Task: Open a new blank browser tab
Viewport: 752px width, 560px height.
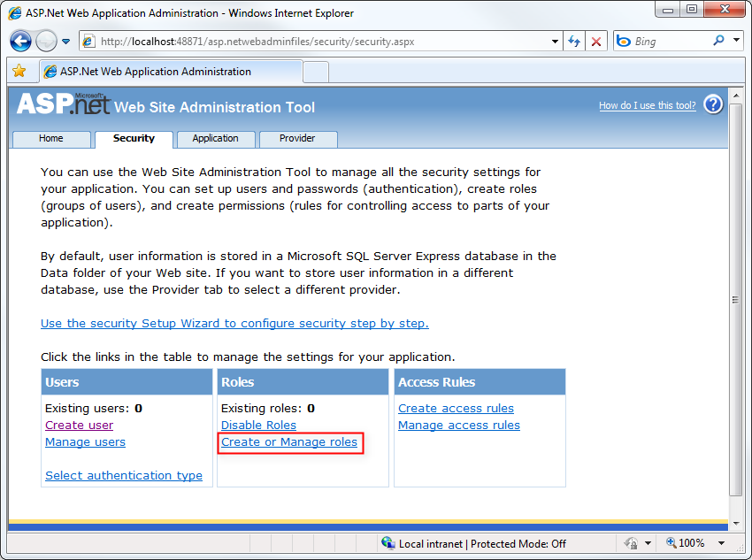Action: pos(316,72)
